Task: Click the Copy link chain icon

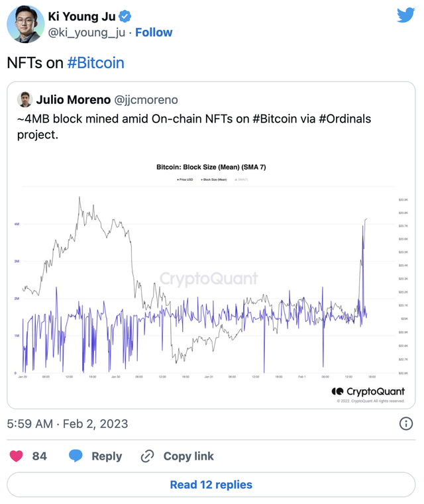Action: point(147,456)
